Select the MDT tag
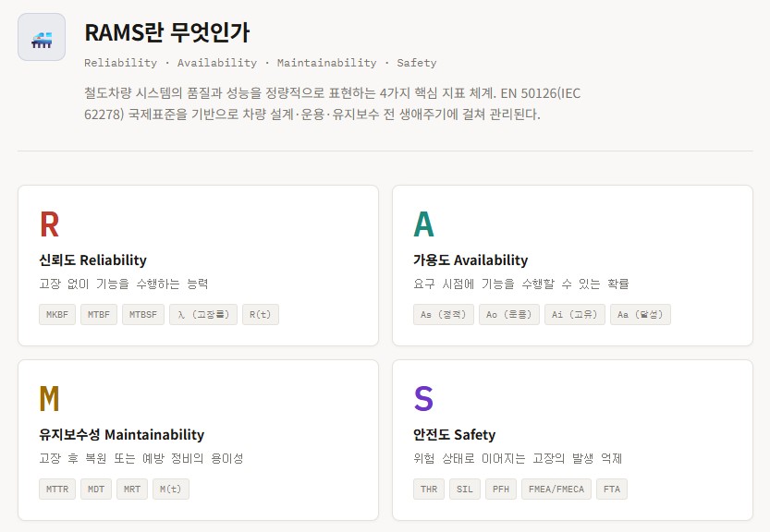Image resolution: width=770 pixels, height=532 pixels. (96, 490)
